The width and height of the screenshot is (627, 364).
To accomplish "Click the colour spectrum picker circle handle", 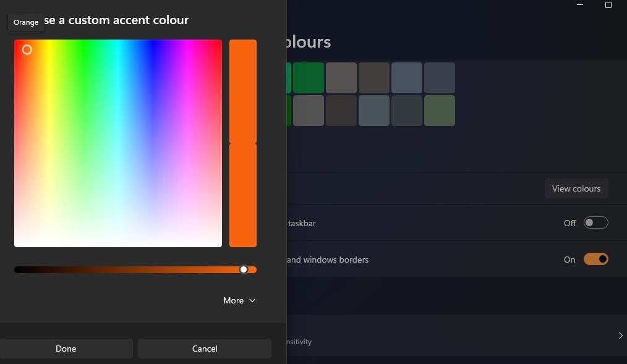I will 27,49.
